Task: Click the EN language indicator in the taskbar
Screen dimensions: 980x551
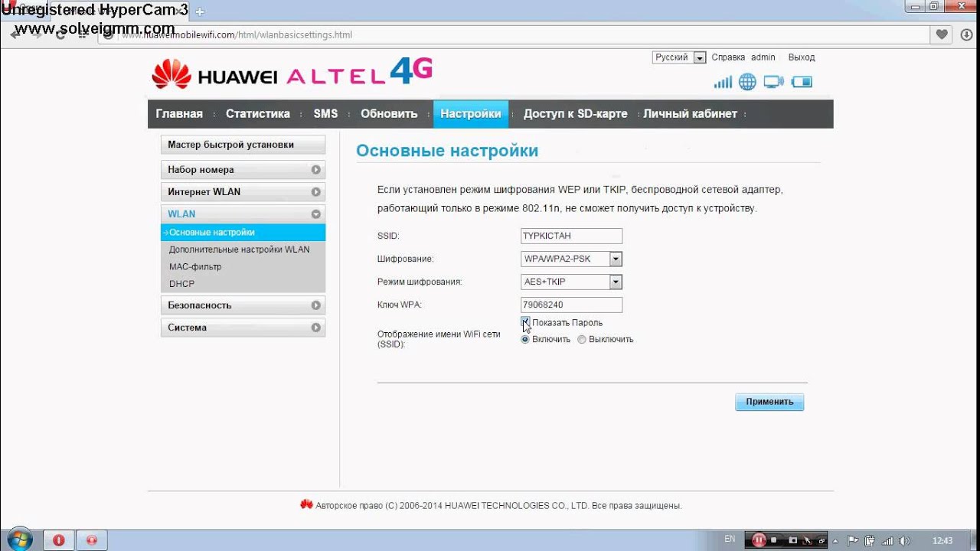Action: click(730, 540)
